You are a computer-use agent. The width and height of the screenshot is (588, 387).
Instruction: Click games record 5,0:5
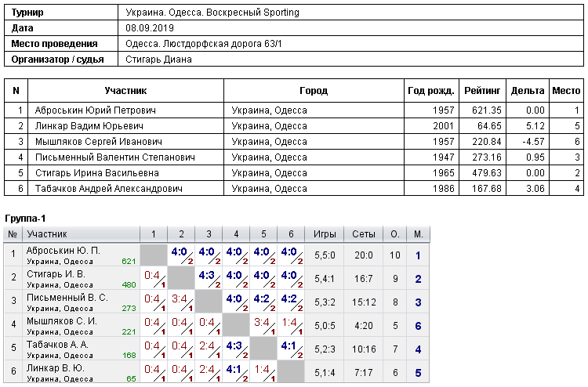325,326
